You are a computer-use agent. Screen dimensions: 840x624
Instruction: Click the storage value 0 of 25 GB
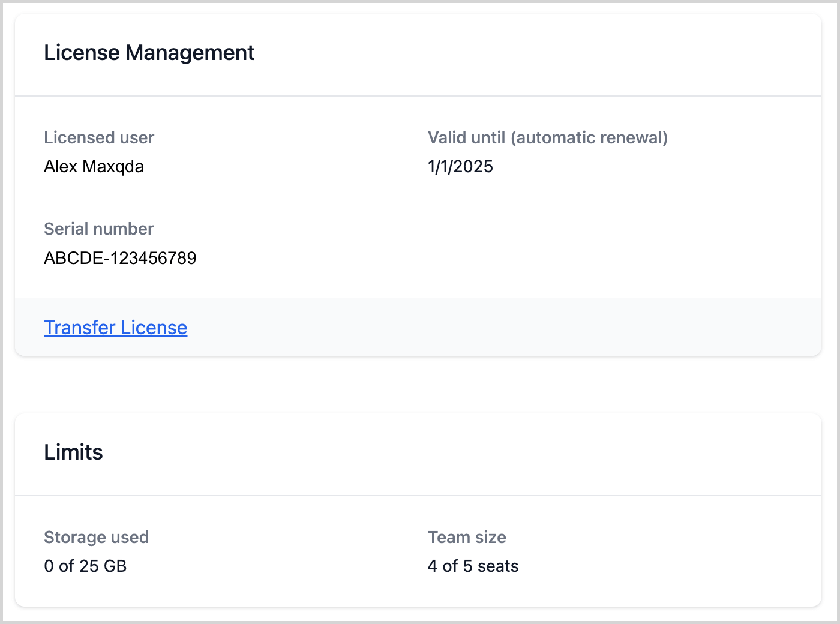[85, 566]
